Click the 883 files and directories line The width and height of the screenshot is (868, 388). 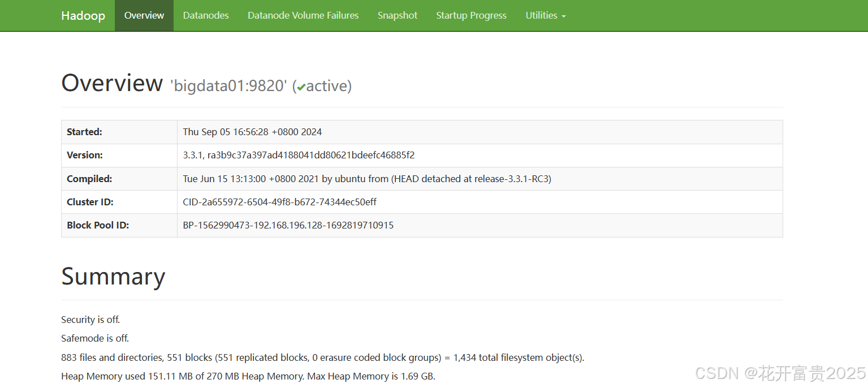(x=323, y=357)
